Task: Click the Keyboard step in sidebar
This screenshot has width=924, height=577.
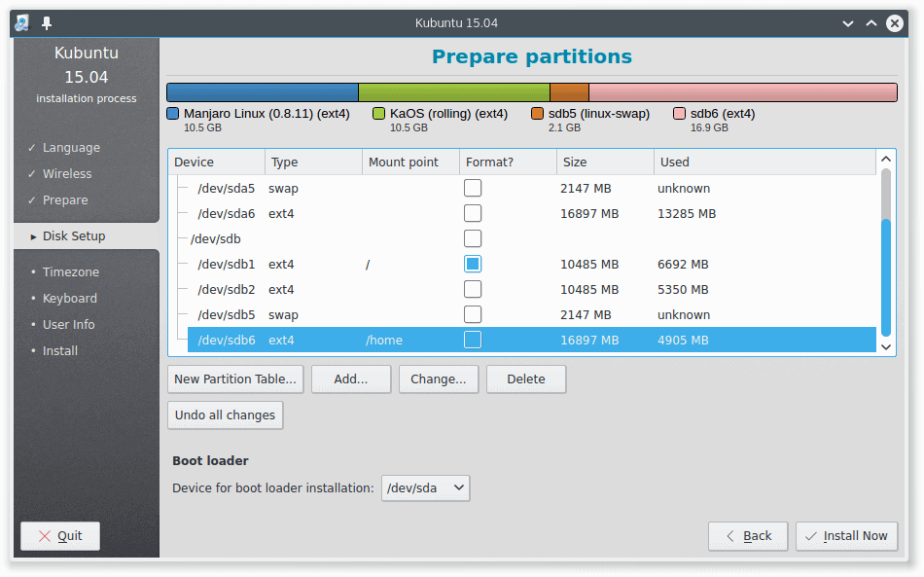Action: tap(69, 298)
